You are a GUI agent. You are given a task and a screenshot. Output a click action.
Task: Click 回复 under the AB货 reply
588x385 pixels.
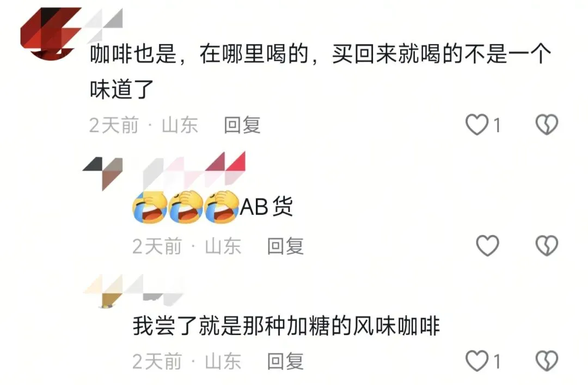(285, 246)
